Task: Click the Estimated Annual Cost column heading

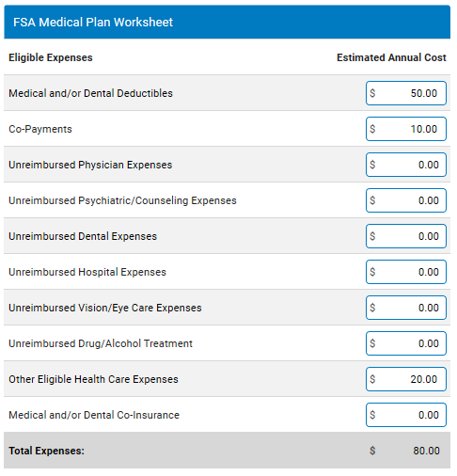Action: tap(391, 57)
